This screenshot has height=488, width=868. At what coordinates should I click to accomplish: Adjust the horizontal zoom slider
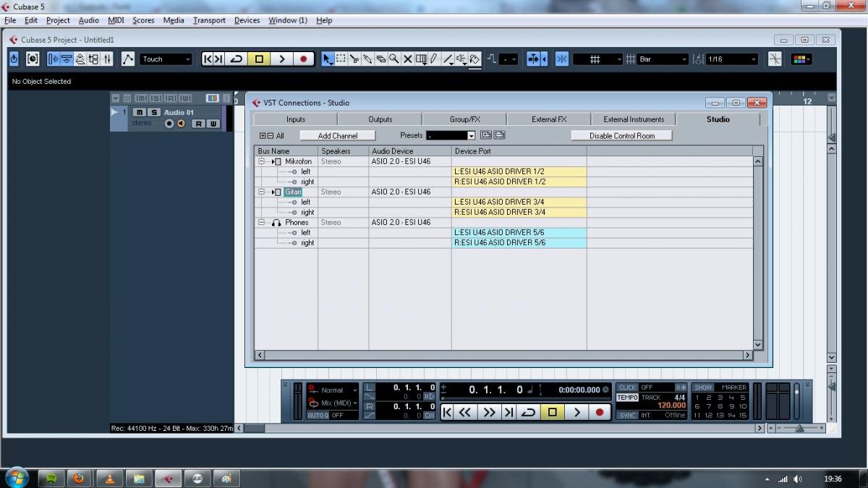pyautogui.click(x=800, y=428)
